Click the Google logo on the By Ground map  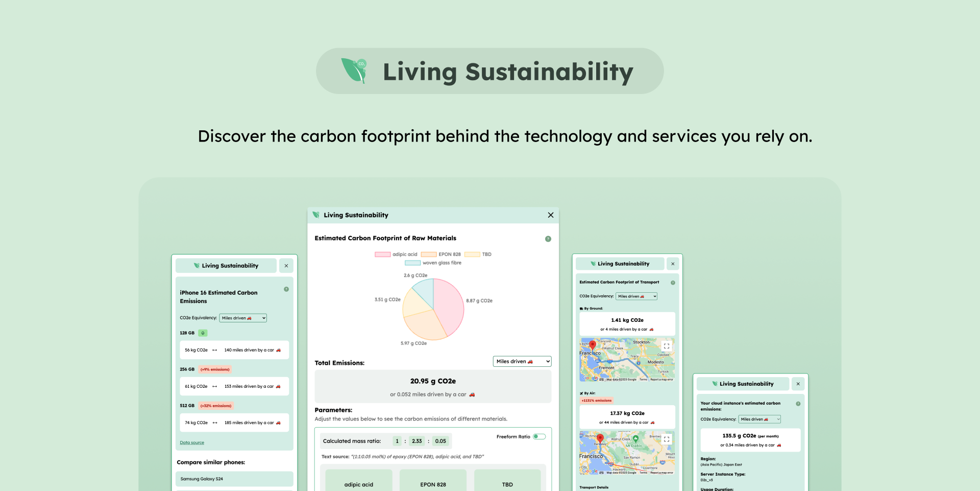(x=590, y=378)
